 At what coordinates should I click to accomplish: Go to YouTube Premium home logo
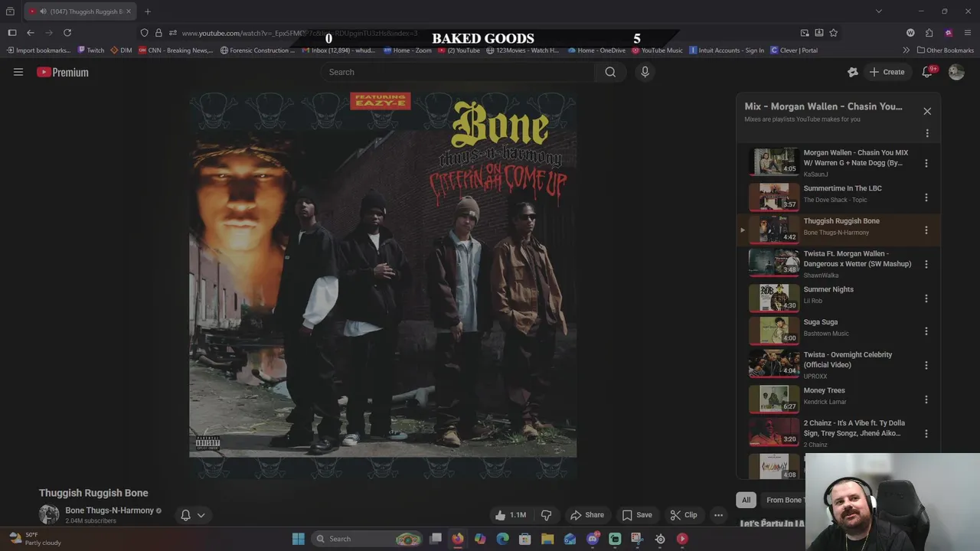click(x=63, y=72)
